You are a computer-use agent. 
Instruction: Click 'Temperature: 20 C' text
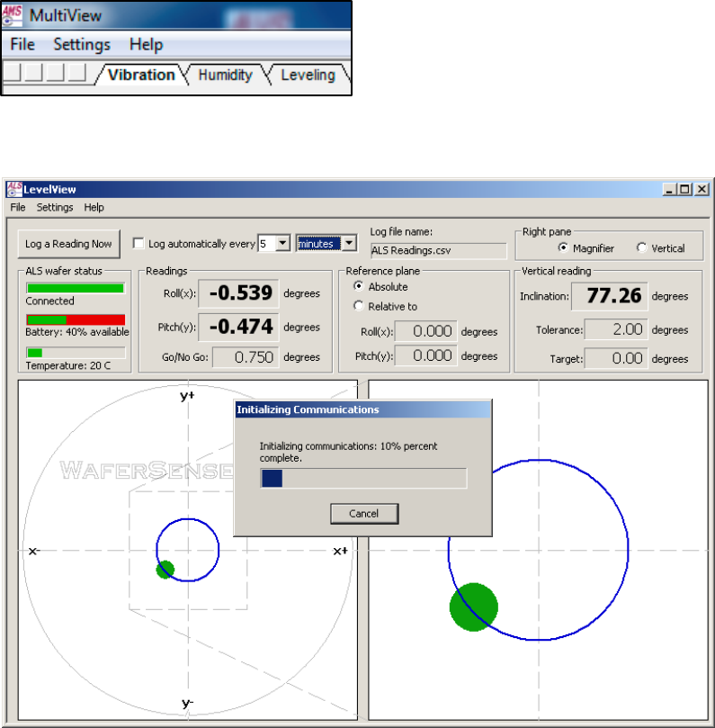pos(68,366)
